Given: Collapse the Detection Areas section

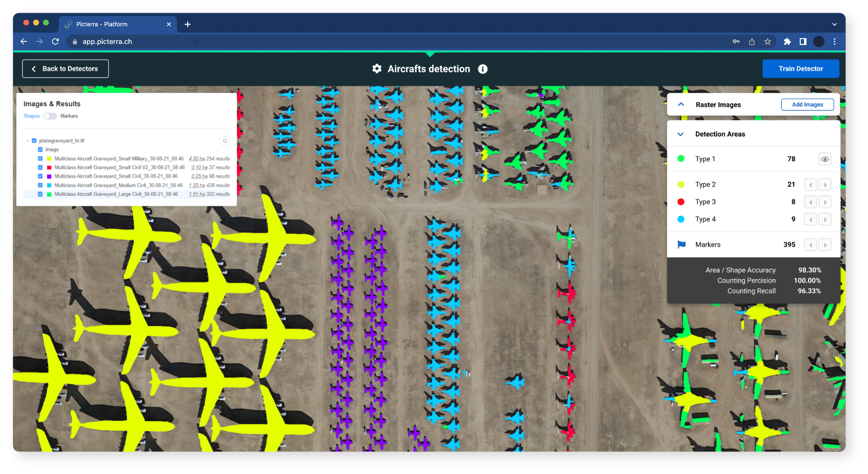Looking at the screenshot, I should tap(680, 134).
